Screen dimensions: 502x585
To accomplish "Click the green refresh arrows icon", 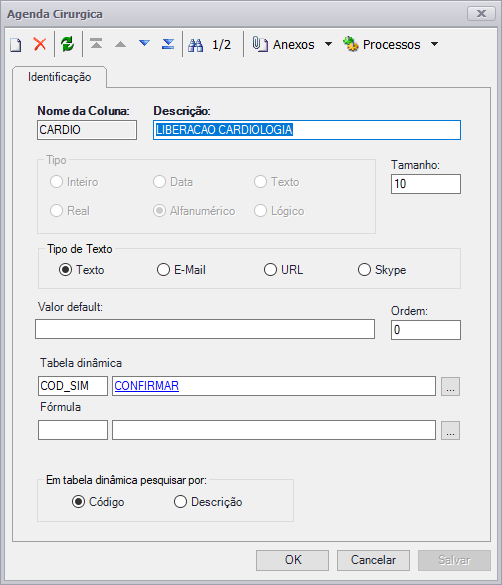I will (68, 44).
